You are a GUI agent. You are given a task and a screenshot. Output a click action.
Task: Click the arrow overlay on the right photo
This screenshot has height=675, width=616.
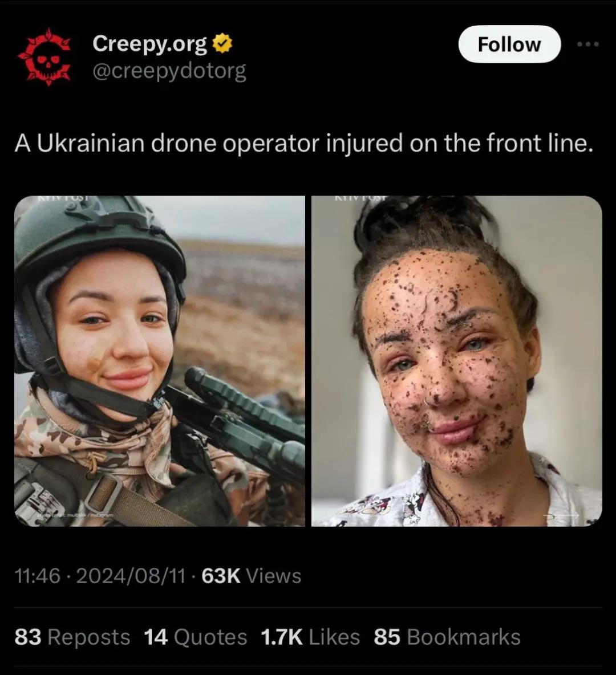pos(561,515)
